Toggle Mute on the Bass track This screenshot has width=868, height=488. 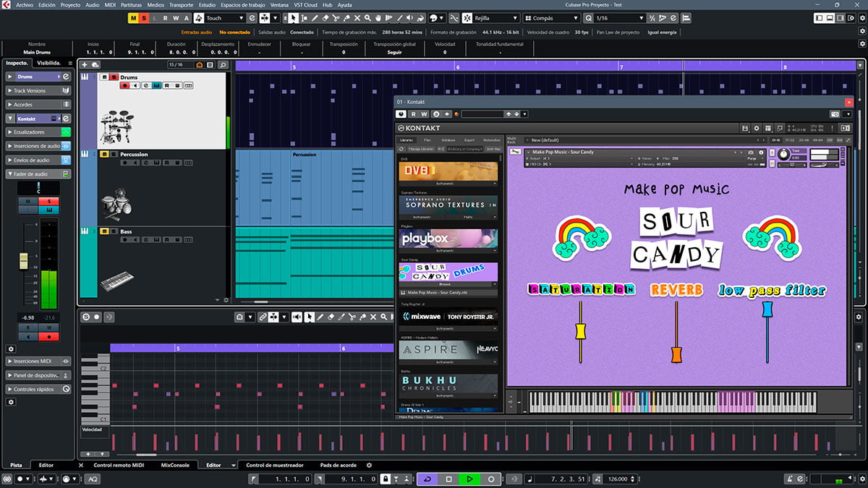tap(104, 231)
